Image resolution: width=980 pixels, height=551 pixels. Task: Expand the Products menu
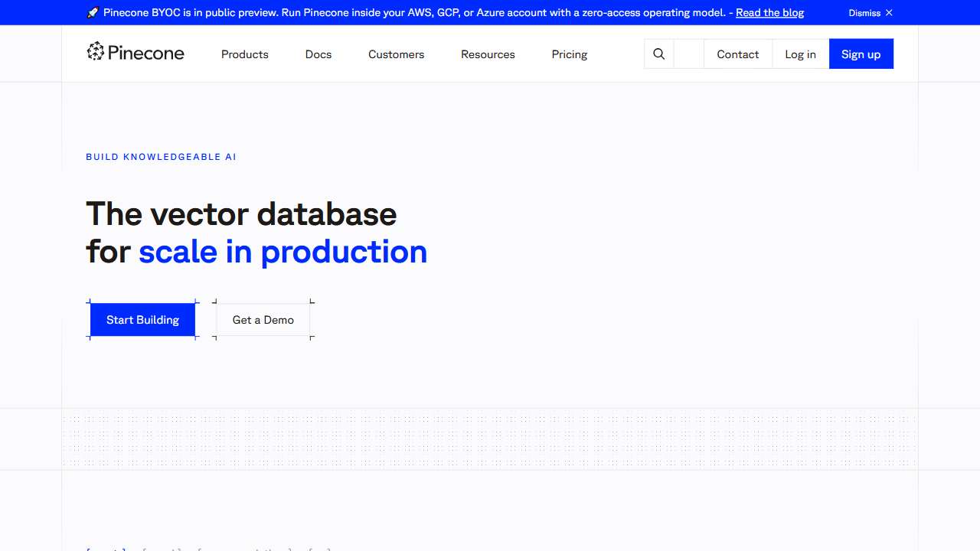click(x=245, y=54)
